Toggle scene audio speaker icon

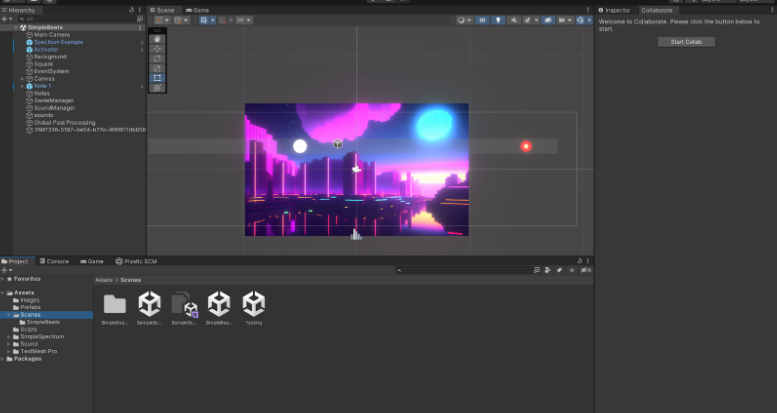(514, 20)
